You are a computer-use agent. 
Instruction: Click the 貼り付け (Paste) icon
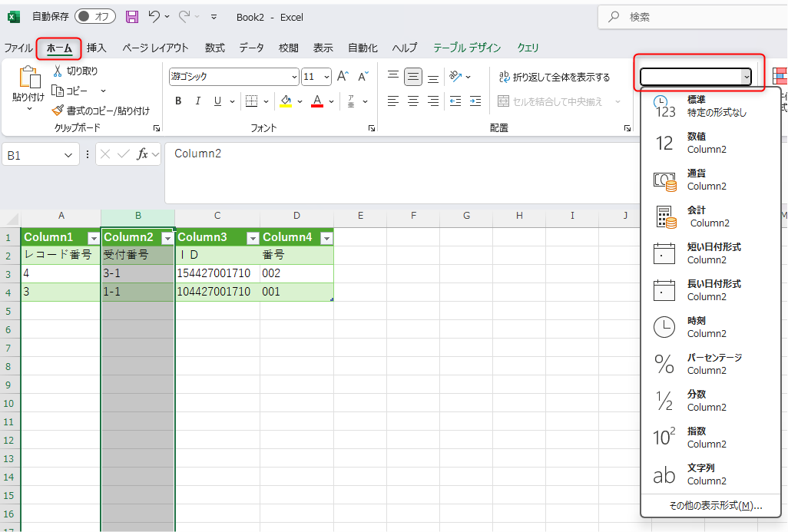point(28,77)
